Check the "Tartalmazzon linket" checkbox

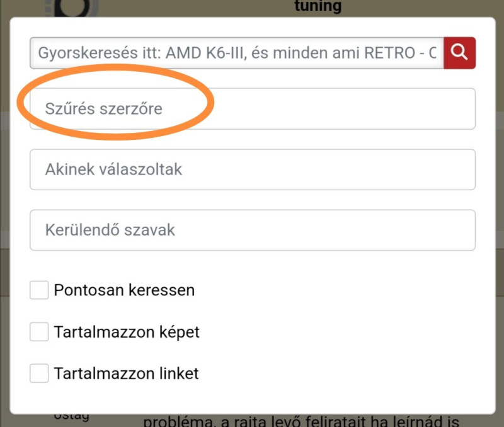pyautogui.click(x=39, y=373)
